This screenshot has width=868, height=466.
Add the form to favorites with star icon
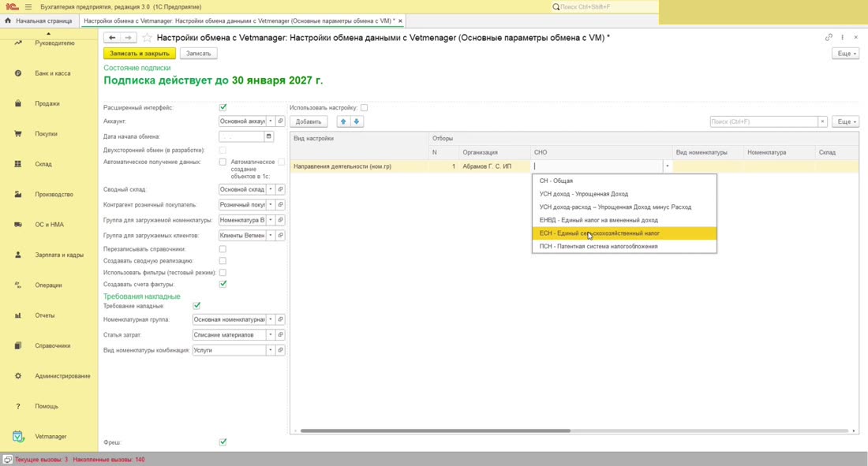(x=148, y=38)
